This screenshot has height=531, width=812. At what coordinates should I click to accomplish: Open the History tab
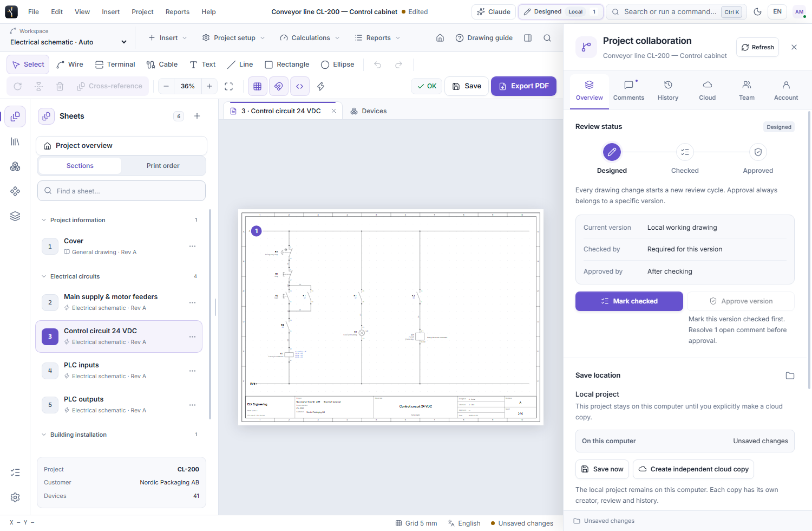pyautogui.click(x=668, y=91)
